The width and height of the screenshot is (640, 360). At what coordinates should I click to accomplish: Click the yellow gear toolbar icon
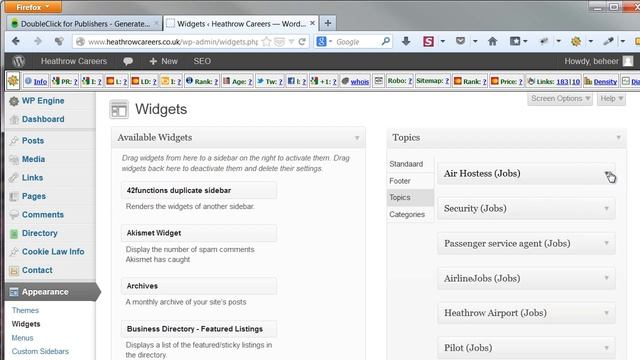(576, 41)
